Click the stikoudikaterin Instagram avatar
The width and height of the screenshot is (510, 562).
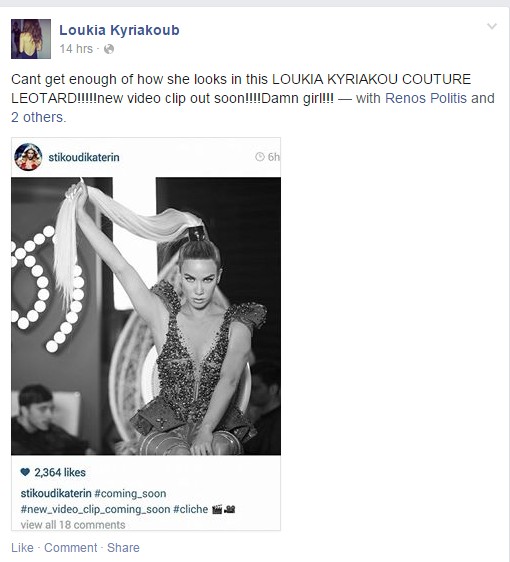(28, 157)
